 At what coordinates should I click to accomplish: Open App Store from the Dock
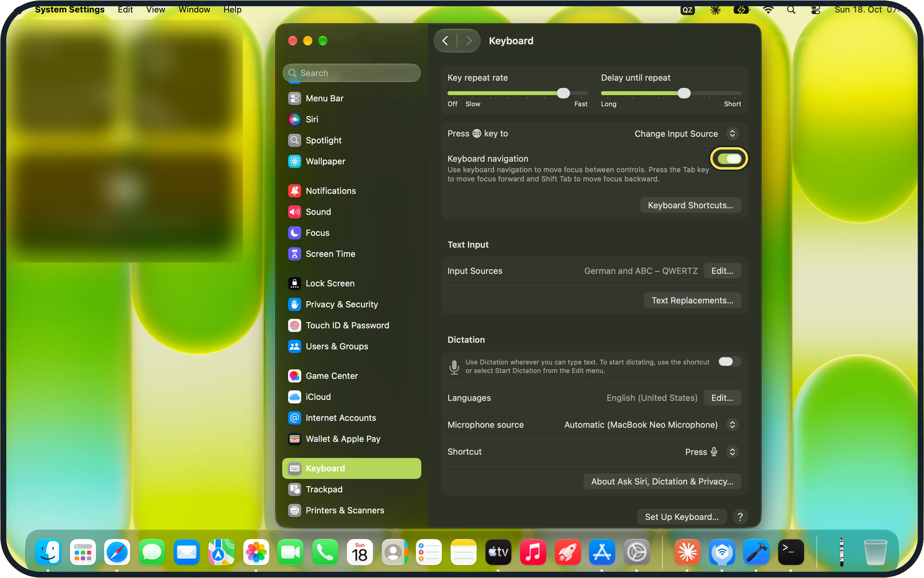pyautogui.click(x=602, y=552)
